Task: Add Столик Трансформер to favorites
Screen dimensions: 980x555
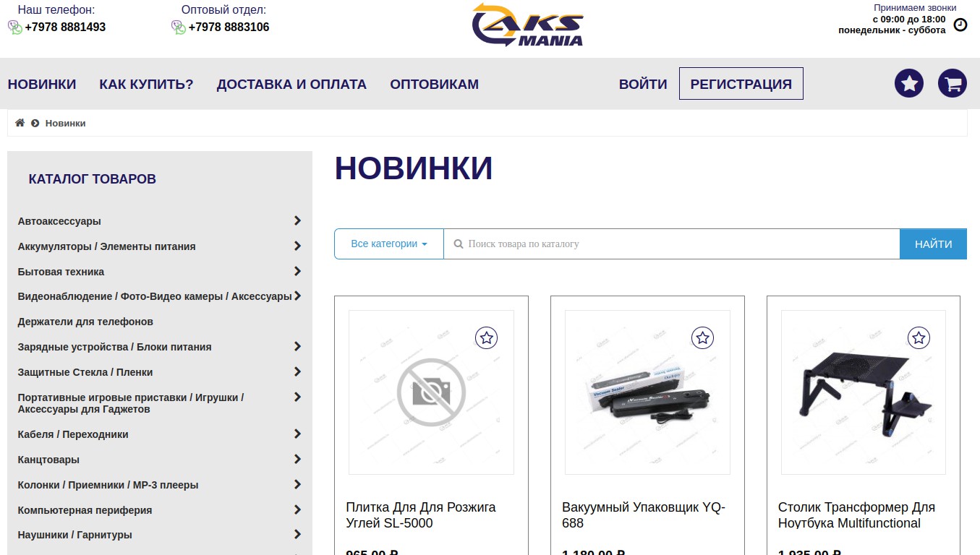Action: (x=919, y=337)
